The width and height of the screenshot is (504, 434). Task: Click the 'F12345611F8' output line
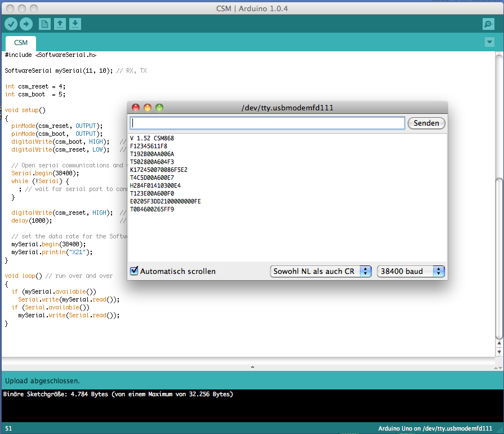tap(149, 146)
